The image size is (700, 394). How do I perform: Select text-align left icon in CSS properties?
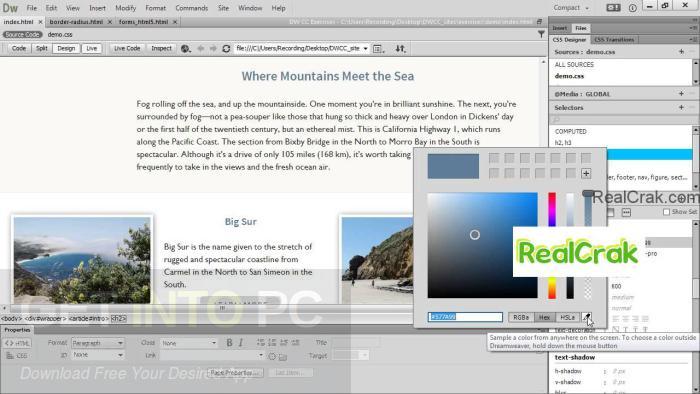pos(616,319)
